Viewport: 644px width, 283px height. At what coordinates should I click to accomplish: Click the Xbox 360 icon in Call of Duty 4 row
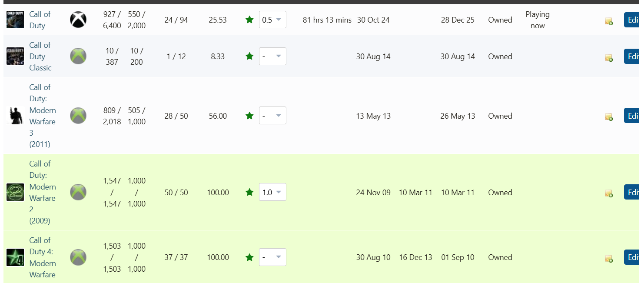point(78,257)
